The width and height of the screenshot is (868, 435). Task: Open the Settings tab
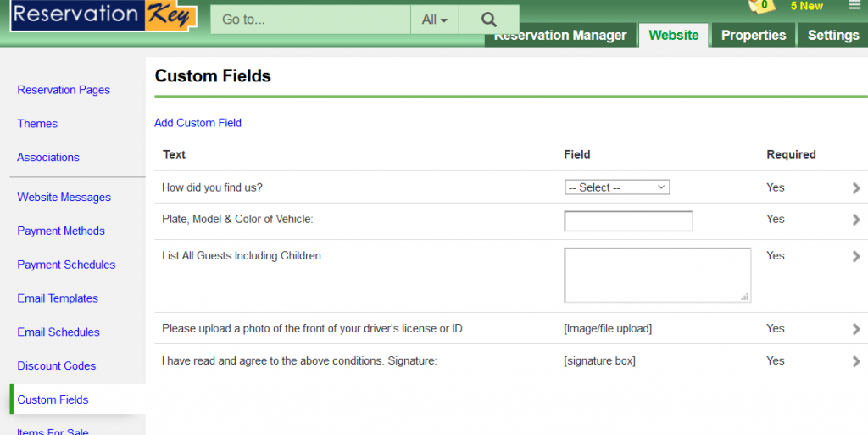click(x=833, y=36)
